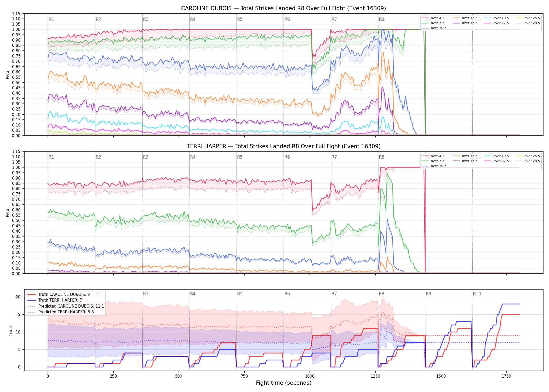Screen dimensions: 549x392
Task: Select the R9 round label in Count chart
Action: click(428, 294)
